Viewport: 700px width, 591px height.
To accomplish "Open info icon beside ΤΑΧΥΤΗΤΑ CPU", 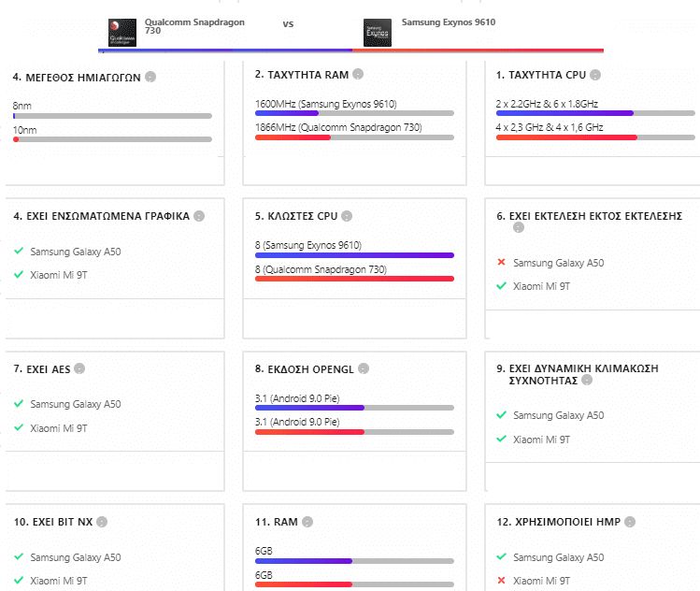I will pyautogui.click(x=595, y=75).
